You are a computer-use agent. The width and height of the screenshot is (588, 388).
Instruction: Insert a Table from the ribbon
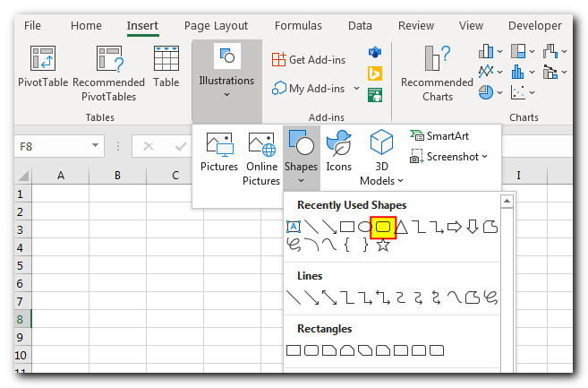tap(166, 67)
